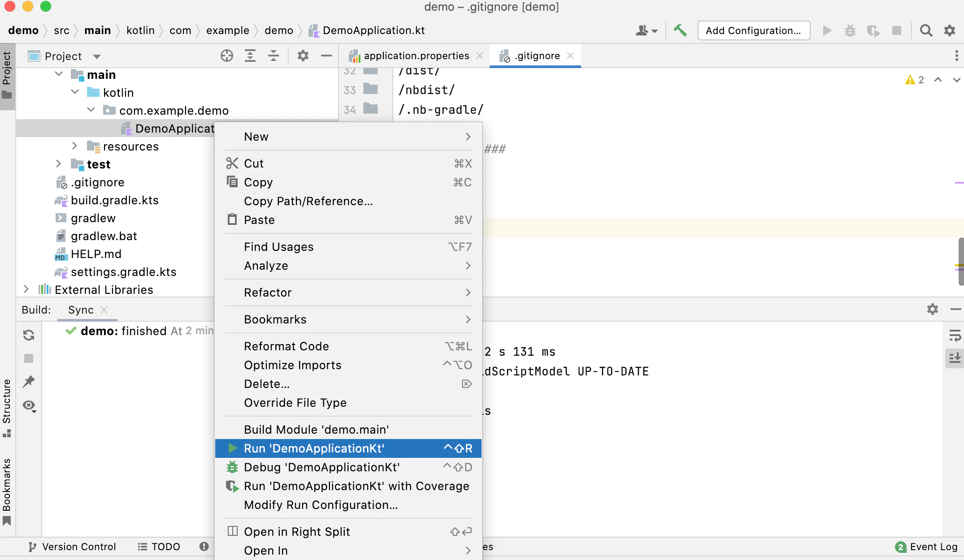The width and height of the screenshot is (964, 560).
Task: Expand the test folder
Action: pyautogui.click(x=58, y=164)
